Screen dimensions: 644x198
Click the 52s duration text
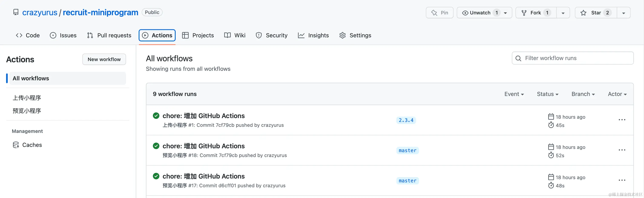point(560,155)
